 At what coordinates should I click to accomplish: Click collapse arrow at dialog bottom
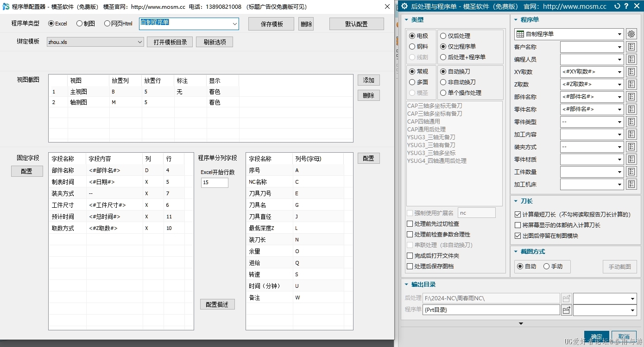click(521, 323)
